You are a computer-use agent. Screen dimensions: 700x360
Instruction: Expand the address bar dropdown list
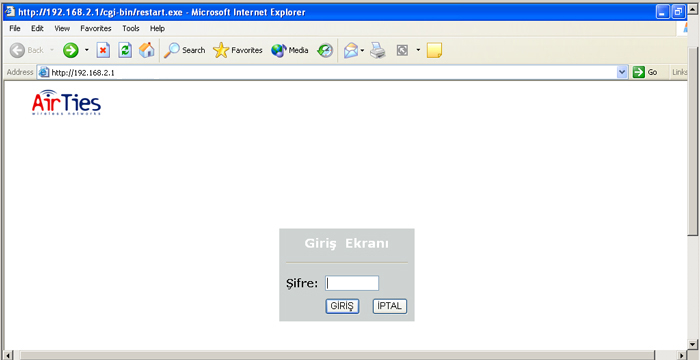click(622, 72)
